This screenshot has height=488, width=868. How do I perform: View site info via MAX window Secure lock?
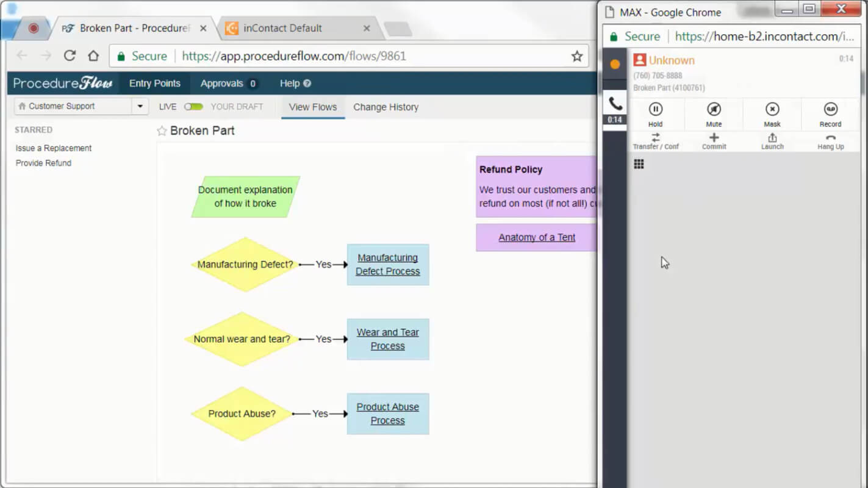(635, 37)
